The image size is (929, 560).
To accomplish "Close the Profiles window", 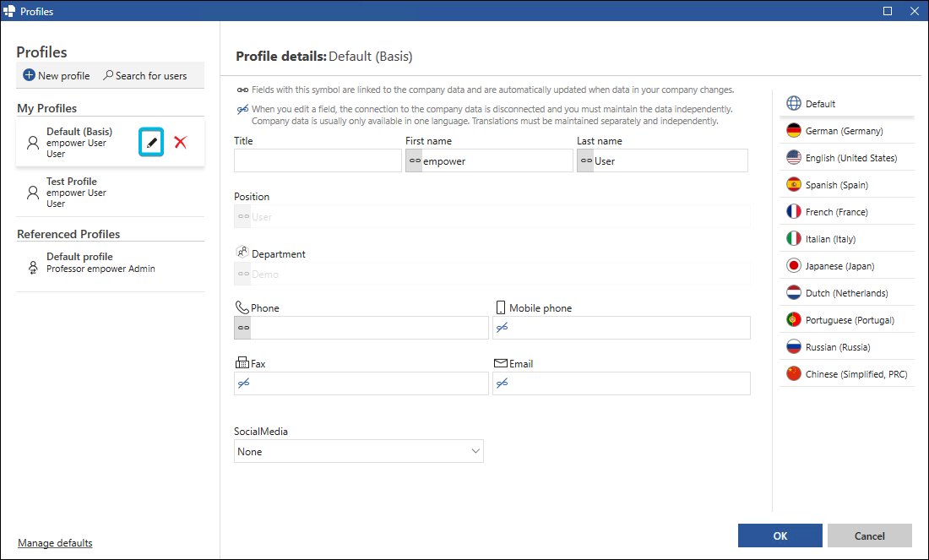I will point(915,11).
